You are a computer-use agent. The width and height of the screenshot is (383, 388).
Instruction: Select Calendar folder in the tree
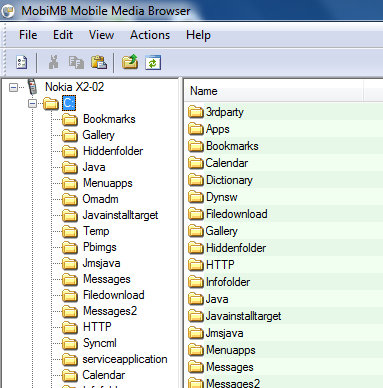pos(104,375)
